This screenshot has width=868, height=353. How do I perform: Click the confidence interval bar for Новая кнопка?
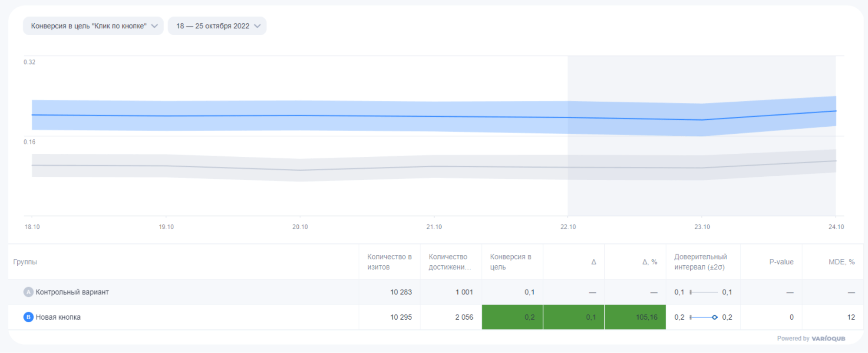click(x=703, y=317)
